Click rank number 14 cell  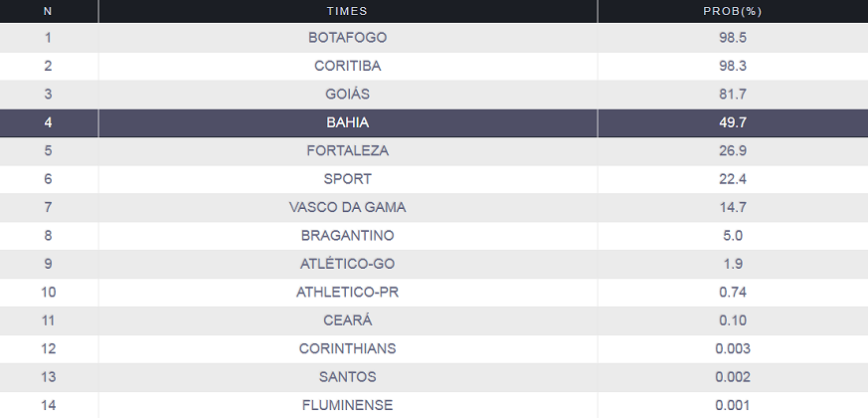(49, 405)
